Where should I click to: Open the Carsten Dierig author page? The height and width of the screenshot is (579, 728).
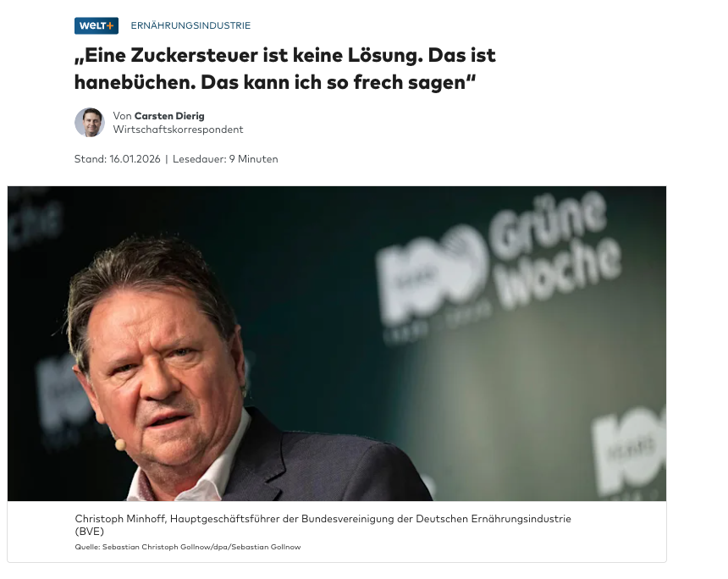tap(169, 116)
